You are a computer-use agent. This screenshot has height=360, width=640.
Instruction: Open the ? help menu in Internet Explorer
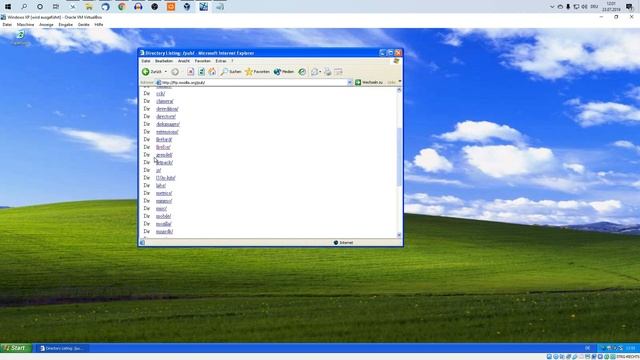click(232, 61)
